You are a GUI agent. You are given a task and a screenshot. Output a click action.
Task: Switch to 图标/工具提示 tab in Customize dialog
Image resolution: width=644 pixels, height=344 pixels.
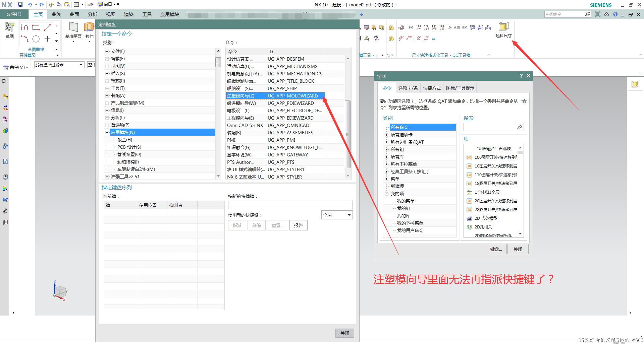(x=460, y=88)
